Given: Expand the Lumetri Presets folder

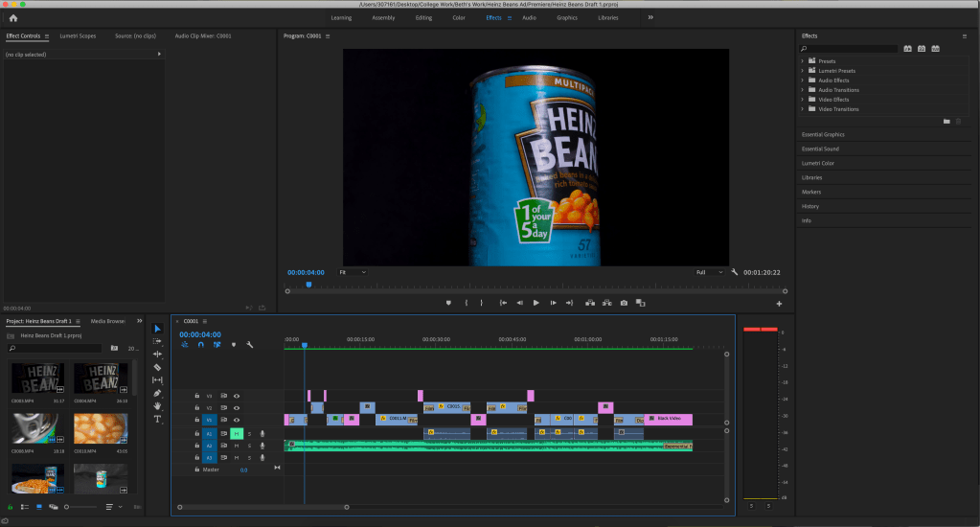Looking at the screenshot, I should click(802, 71).
